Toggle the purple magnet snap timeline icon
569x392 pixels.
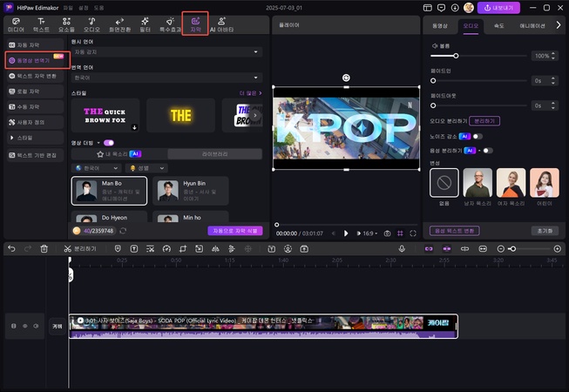pos(447,249)
